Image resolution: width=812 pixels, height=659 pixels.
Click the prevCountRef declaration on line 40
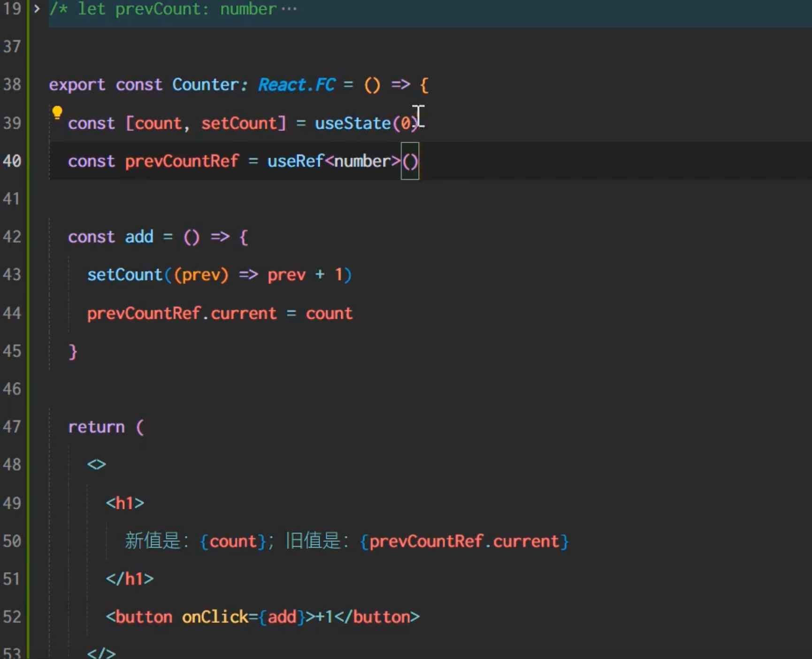click(182, 161)
